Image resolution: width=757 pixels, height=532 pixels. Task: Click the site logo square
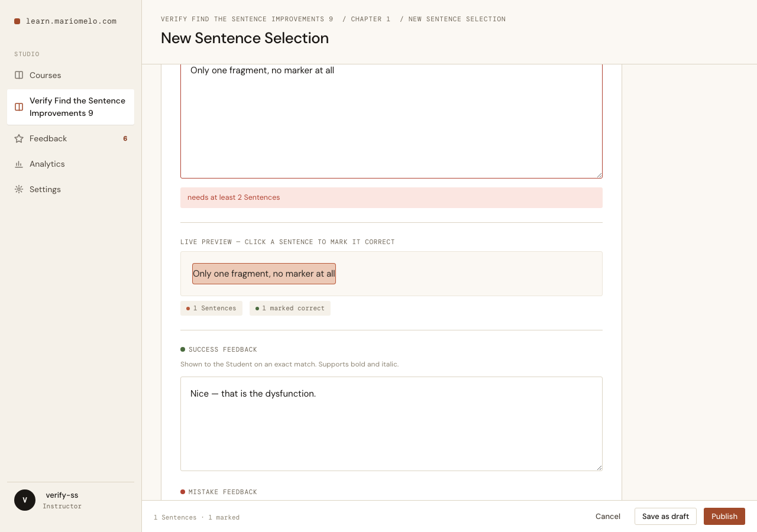click(x=17, y=21)
